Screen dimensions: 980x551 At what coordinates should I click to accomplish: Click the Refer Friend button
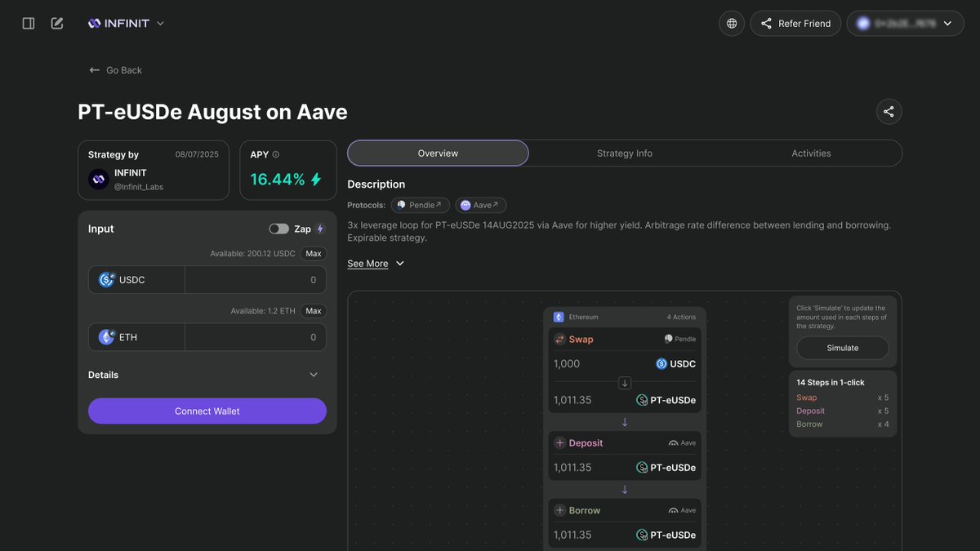(x=795, y=24)
